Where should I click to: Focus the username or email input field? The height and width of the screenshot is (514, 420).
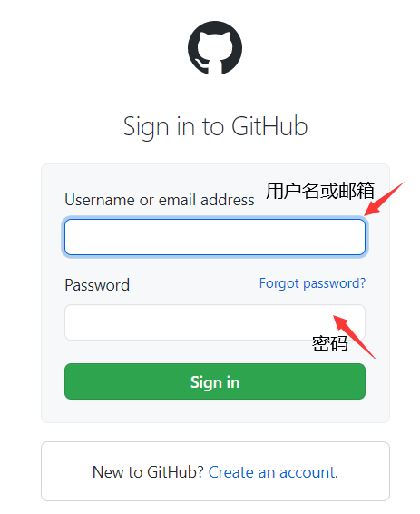[x=215, y=237]
